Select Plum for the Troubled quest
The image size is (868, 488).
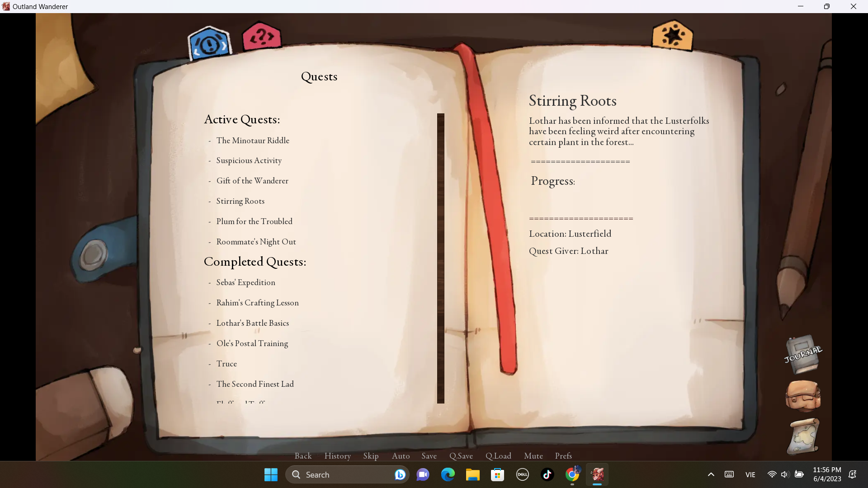point(254,221)
